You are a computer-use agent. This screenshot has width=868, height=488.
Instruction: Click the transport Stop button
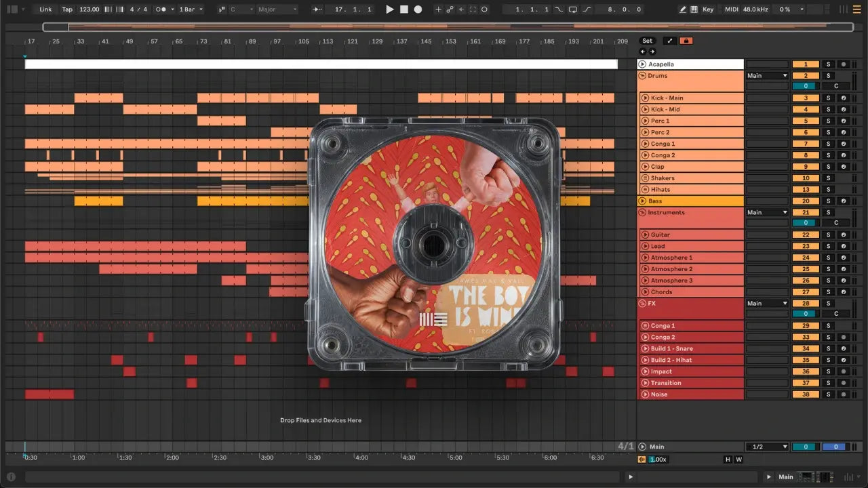click(403, 9)
